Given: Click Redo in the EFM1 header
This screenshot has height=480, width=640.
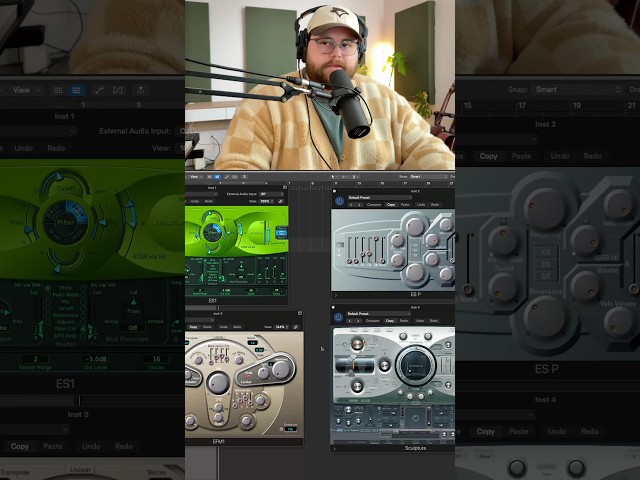Looking at the screenshot, I should [237, 327].
